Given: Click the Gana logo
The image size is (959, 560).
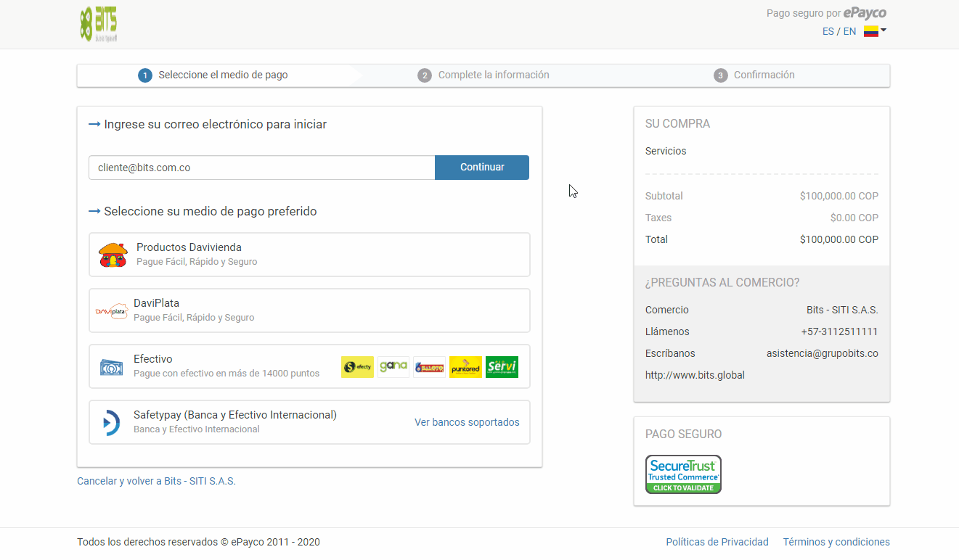Looking at the screenshot, I should [x=393, y=367].
